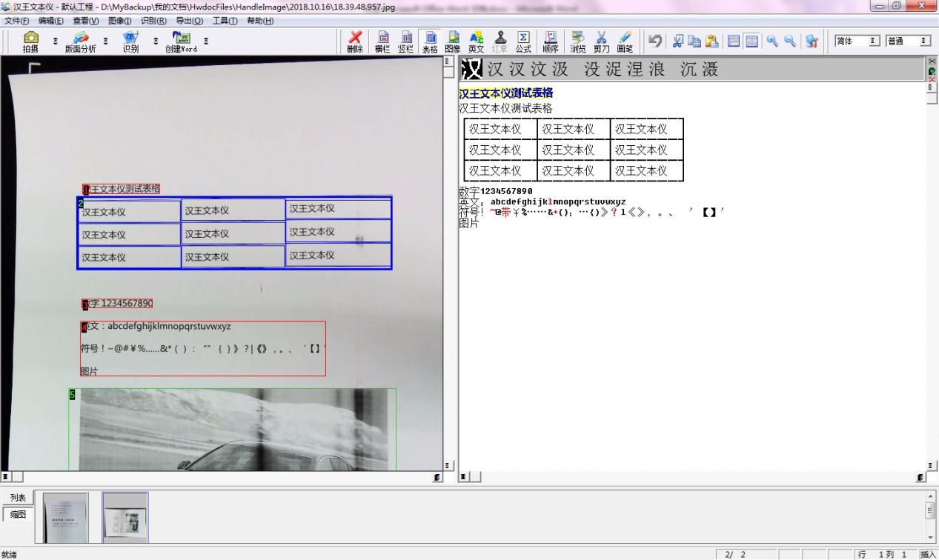Select the 横栏 horizontal region tool
Viewport: 939px width, 560px height.
click(x=382, y=41)
